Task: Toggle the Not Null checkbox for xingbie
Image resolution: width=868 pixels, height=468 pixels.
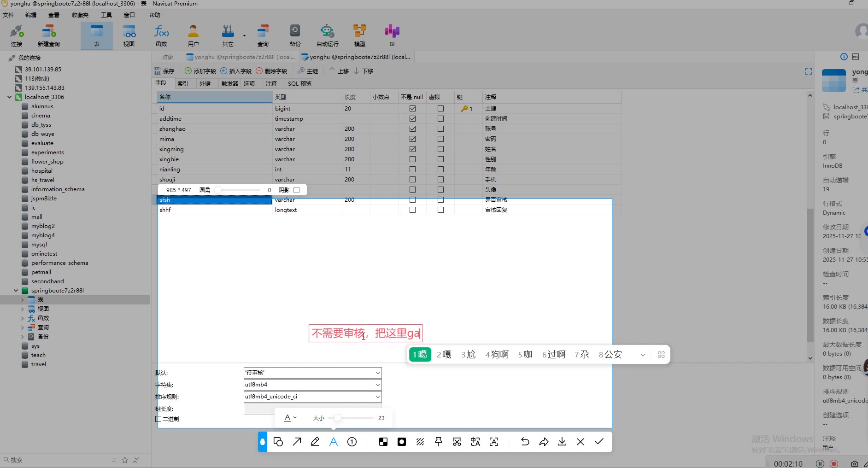Action: click(x=412, y=159)
